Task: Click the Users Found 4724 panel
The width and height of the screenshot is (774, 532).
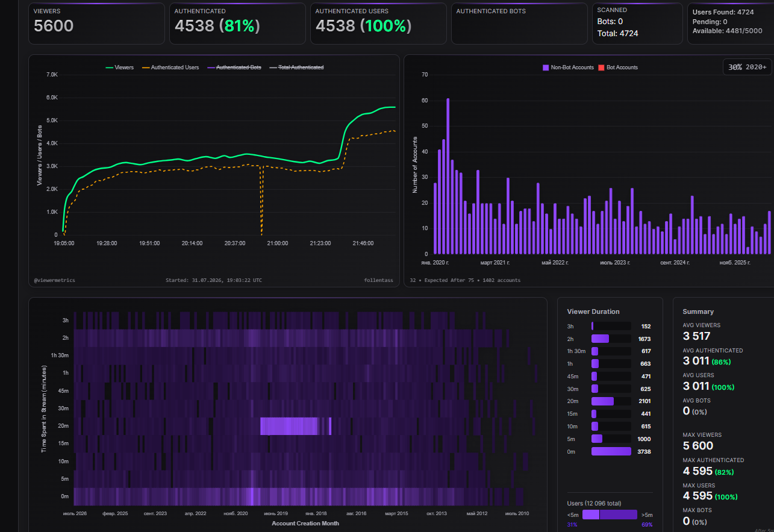Action: [x=731, y=23]
